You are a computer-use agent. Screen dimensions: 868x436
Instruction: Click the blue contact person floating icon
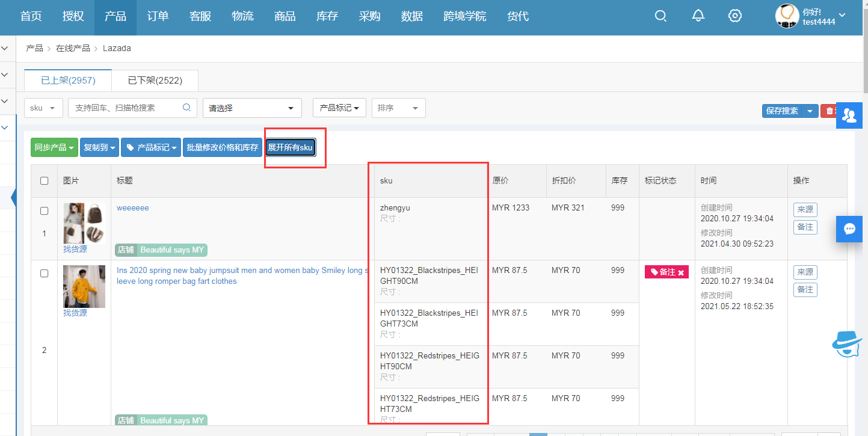coord(849,115)
